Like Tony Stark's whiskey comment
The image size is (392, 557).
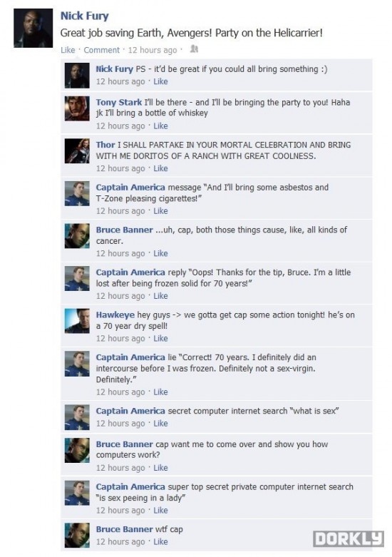point(160,126)
